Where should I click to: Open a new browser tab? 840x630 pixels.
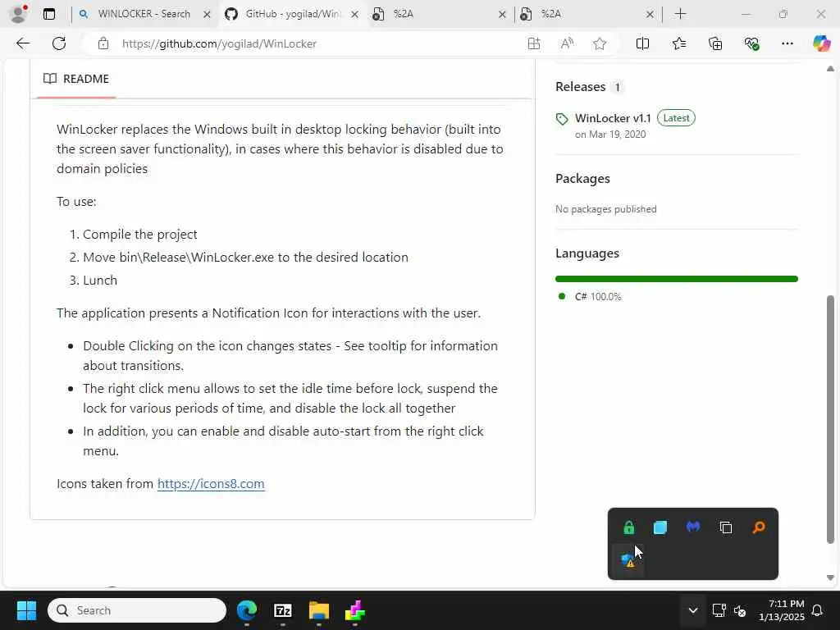point(680,14)
